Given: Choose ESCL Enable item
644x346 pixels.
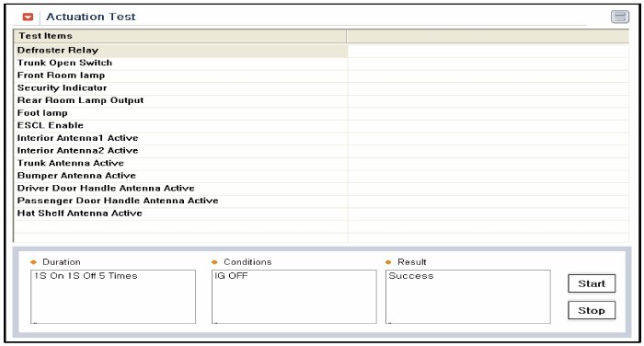Looking at the screenshot, I should click(x=180, y=126).
